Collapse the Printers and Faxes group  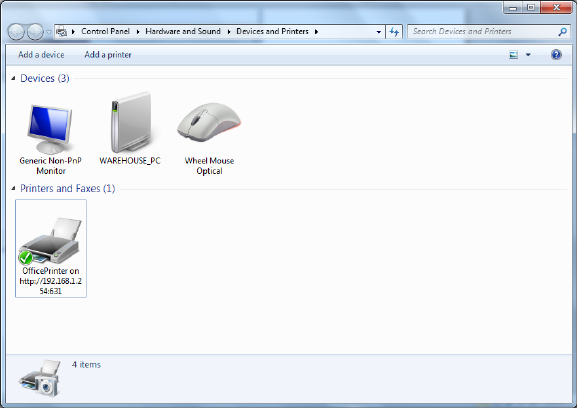(x=13, y=188)
